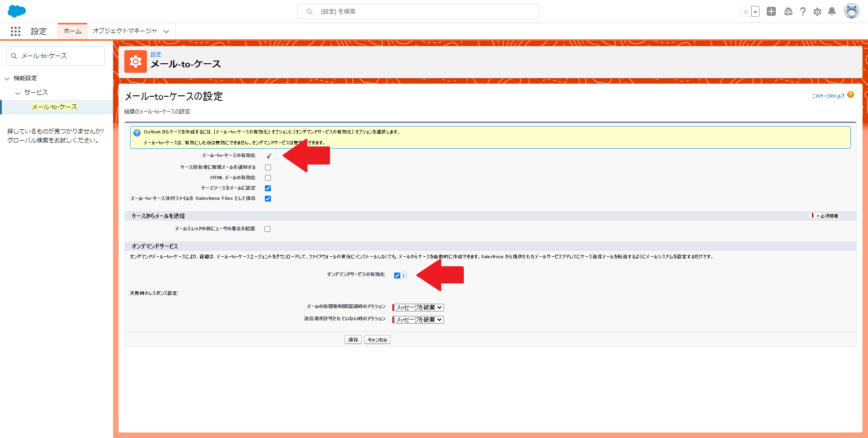Viewport: 868px width, 438px height.
Task: Click the favorites star icon
Action: click(x=746, y=12)
